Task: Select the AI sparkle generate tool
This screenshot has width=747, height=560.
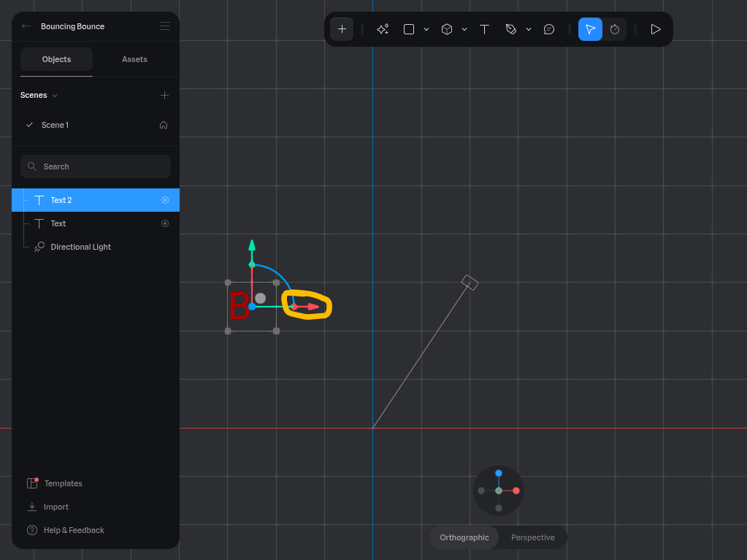Action: (x=383, y=29)
